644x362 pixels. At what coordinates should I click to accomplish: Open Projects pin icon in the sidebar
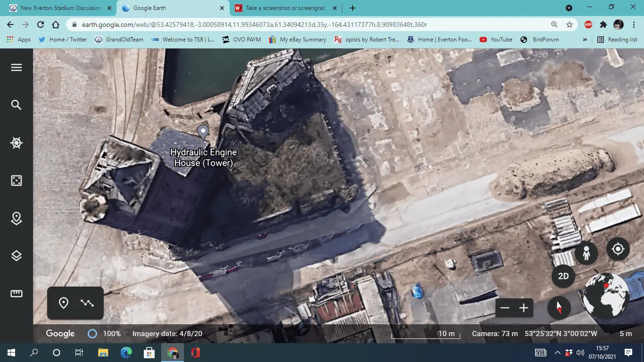(x=17, y=218)
